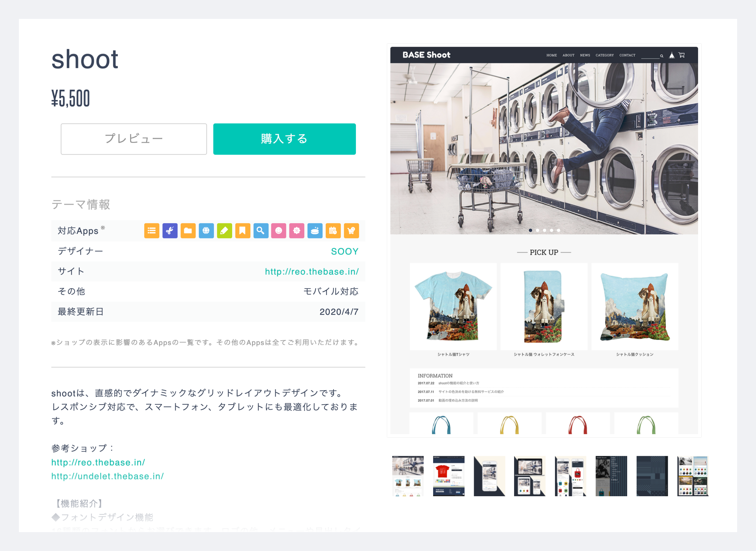The image size is (756, 551).
Task: Select the first laundromat preview thumbnail
Action: tap(408, 476)
